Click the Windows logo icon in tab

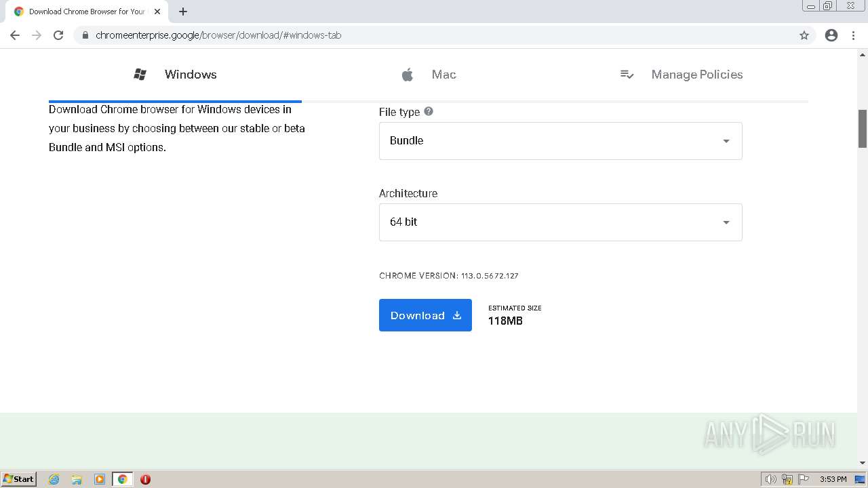[x=140, y=75]
